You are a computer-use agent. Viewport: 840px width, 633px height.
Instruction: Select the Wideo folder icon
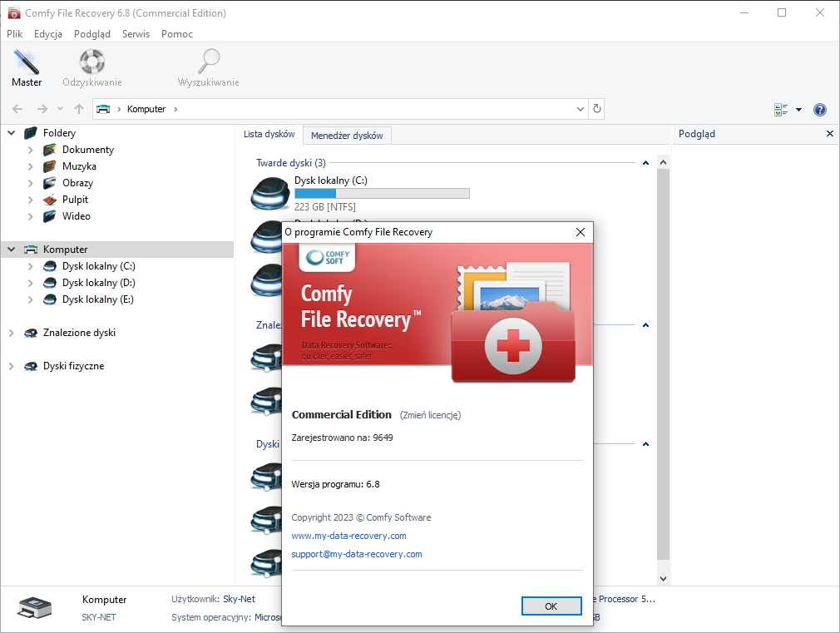tap(50, 216)
